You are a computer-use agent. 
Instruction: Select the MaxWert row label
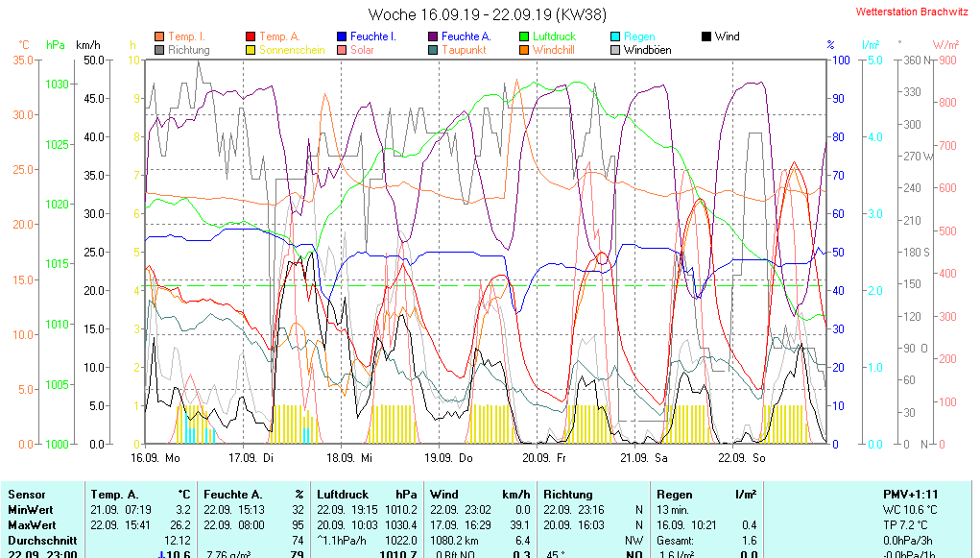pyautogui.click(x=33, y=525)
